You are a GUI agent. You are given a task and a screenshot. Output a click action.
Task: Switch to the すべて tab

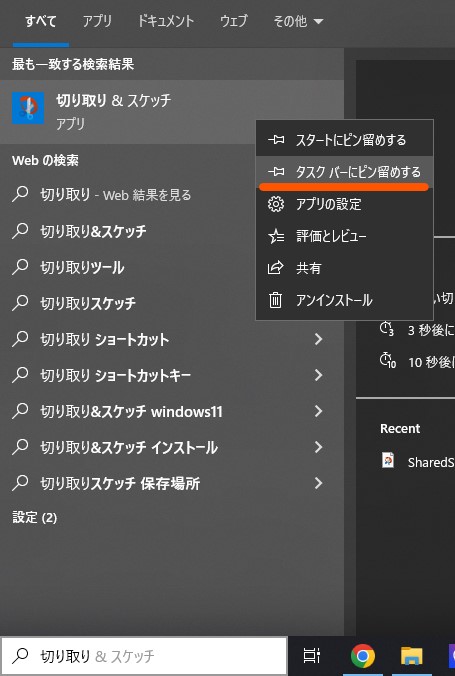point(41,21)
